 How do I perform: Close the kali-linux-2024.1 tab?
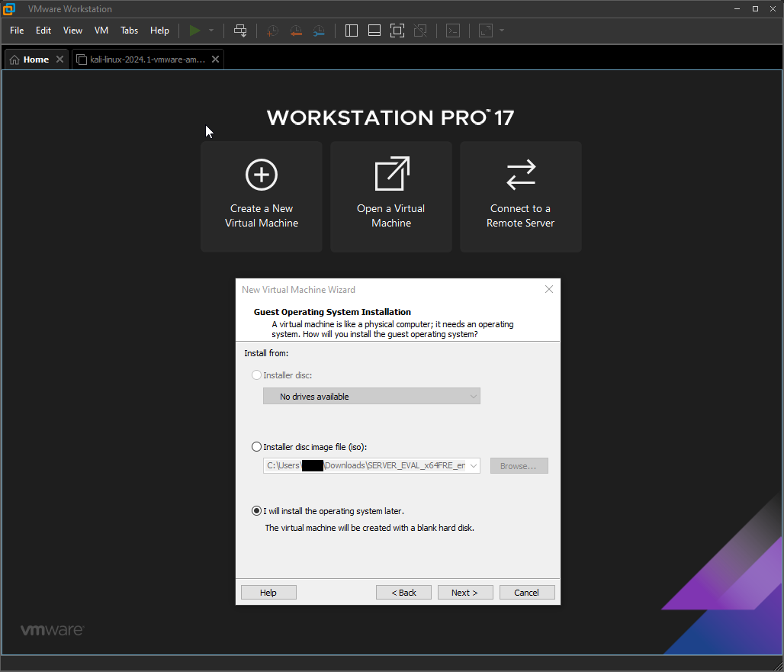(x=216, y=59)
